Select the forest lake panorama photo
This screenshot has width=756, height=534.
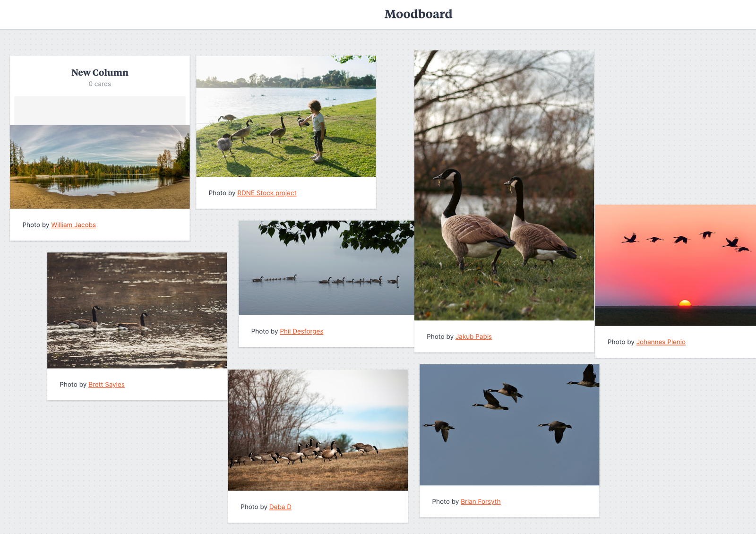click(x=100, y=167)
